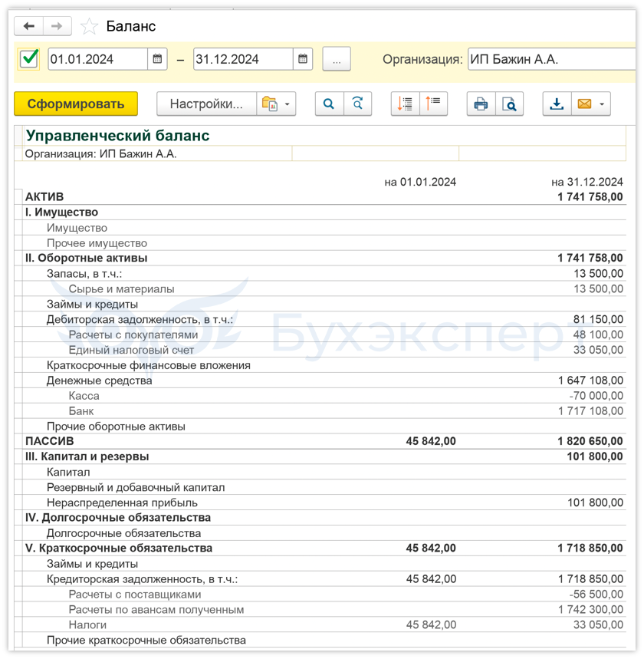Open print preview icon

pyautogui.click(x=509, y=104)
